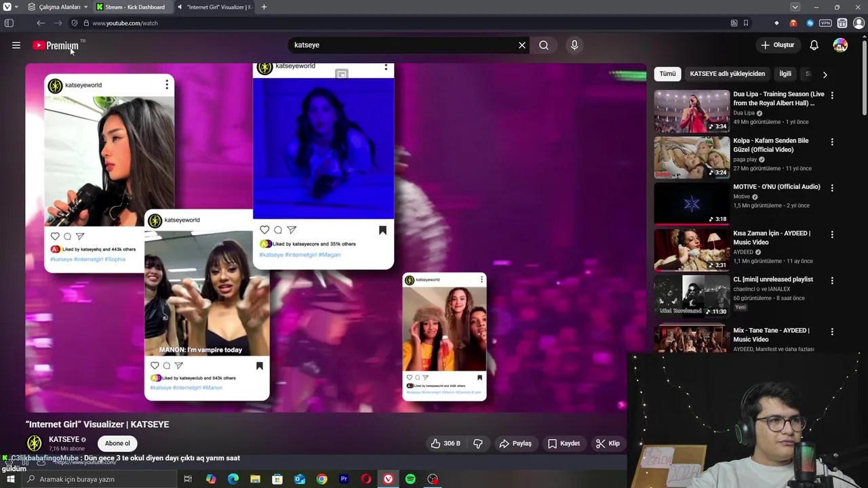Create a clip with Klip button
This screenshot has width=868, height=488.
pos(608,443)
